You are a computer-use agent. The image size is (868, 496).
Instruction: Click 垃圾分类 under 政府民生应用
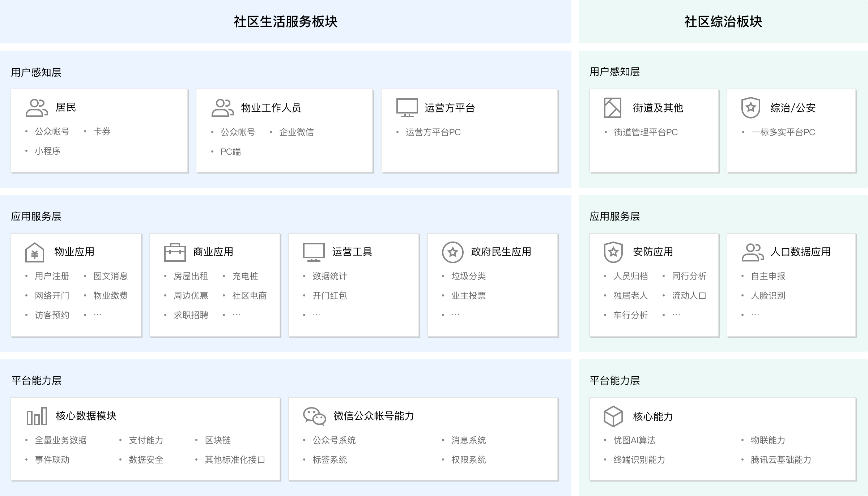pos(468,276)
